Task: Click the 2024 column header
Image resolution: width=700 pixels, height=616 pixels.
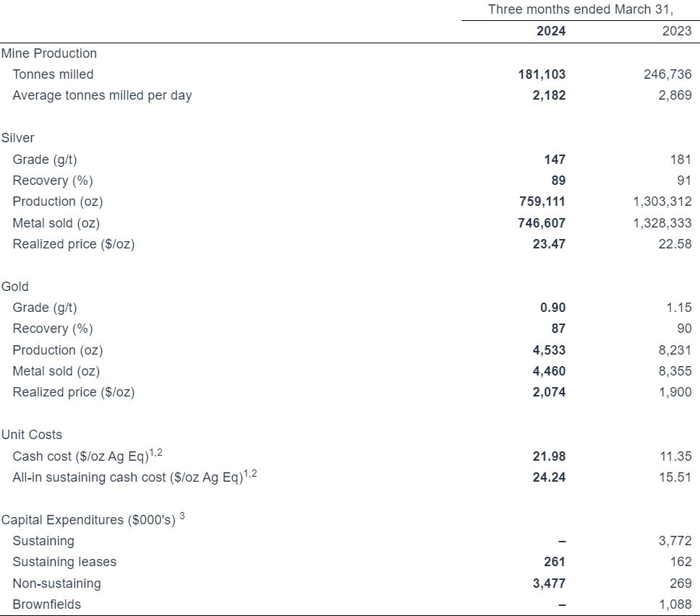Action: pos(551,31)
